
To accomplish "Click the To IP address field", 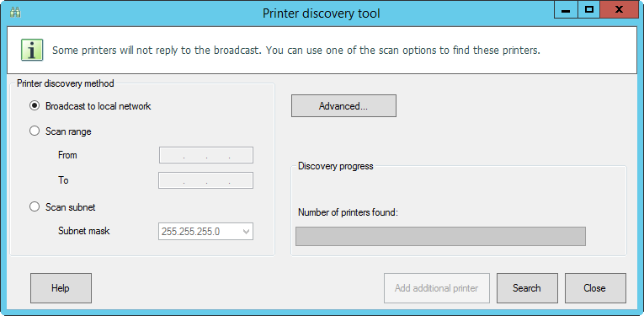I will [x=205, y=180].
